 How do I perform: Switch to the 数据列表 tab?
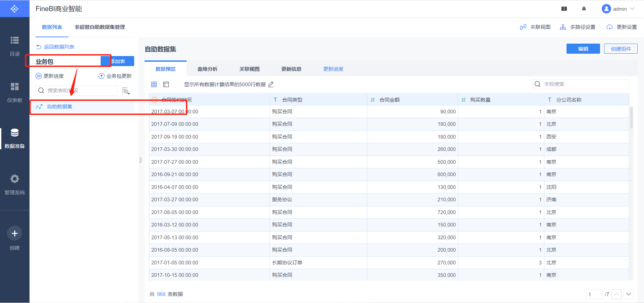coord(52,27)
